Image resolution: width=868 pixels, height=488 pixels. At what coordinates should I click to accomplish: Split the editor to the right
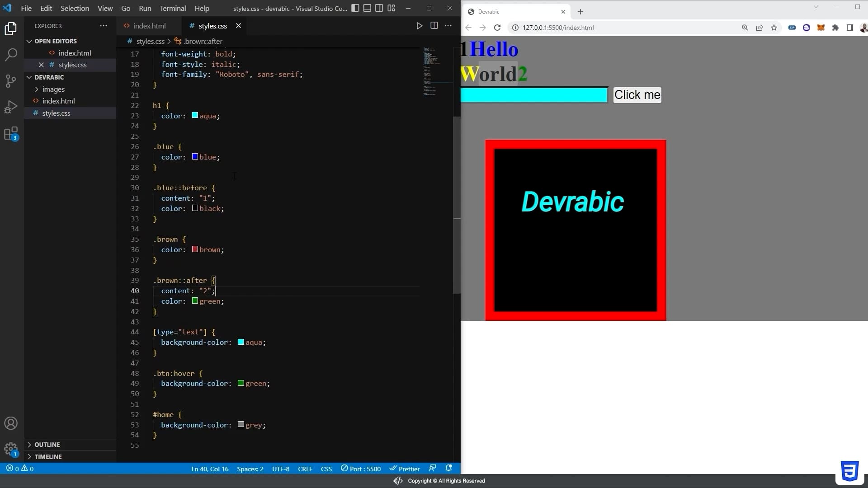tap(434, 26)
